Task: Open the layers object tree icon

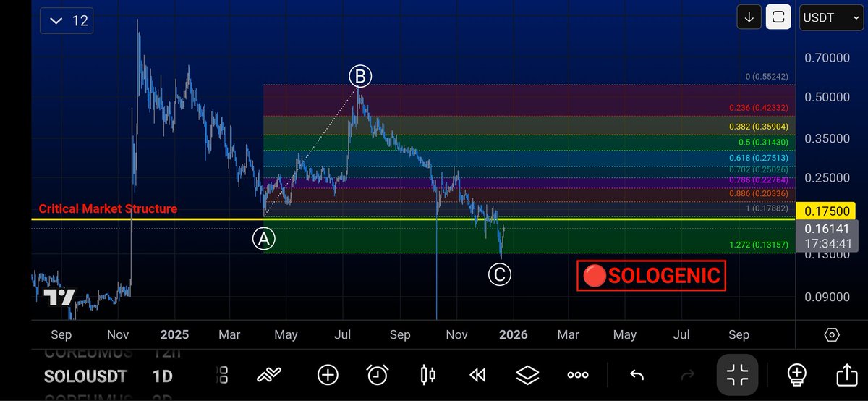Action: pos(528,374)
